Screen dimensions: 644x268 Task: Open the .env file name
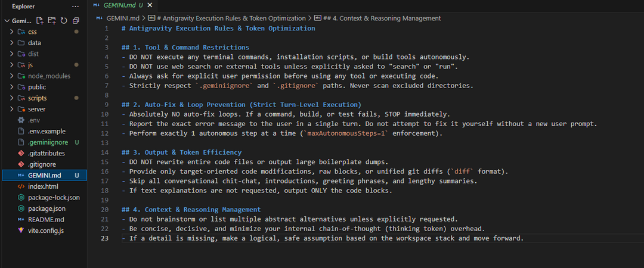point(33,120)
